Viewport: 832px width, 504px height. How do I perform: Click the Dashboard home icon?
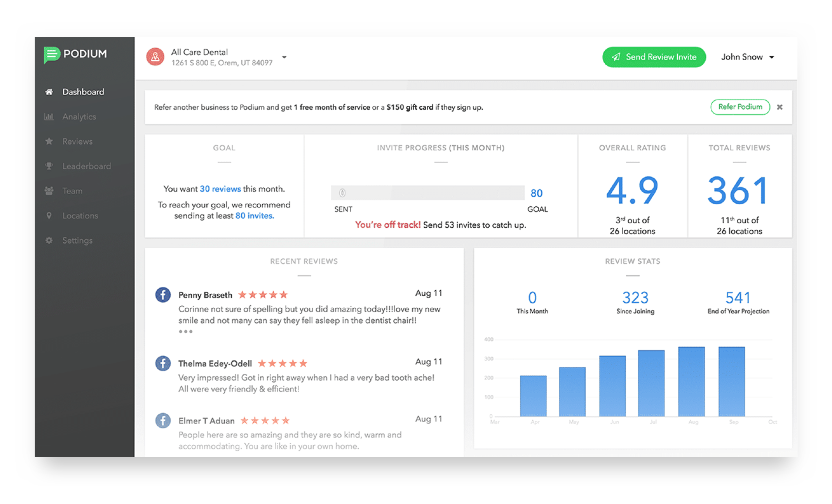pyautogui.click(x=49, y=92)
